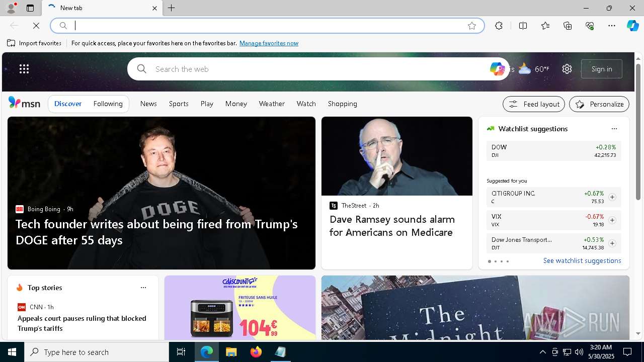Open the notification center
Image resolution: width=644 pixels, height=362 pixels.
point(627,352)
